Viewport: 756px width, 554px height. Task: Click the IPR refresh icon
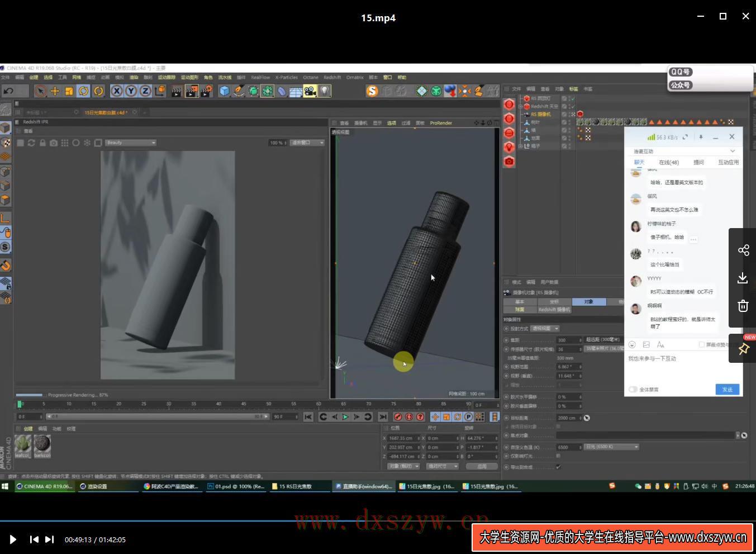tap(31, 143)
